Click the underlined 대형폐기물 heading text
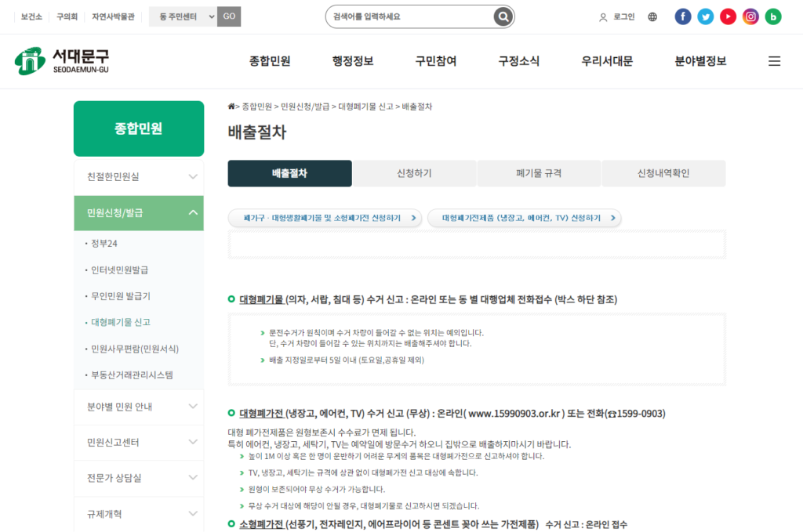The width and height of the screenshot is (803, 532). (x=261, y=300)
